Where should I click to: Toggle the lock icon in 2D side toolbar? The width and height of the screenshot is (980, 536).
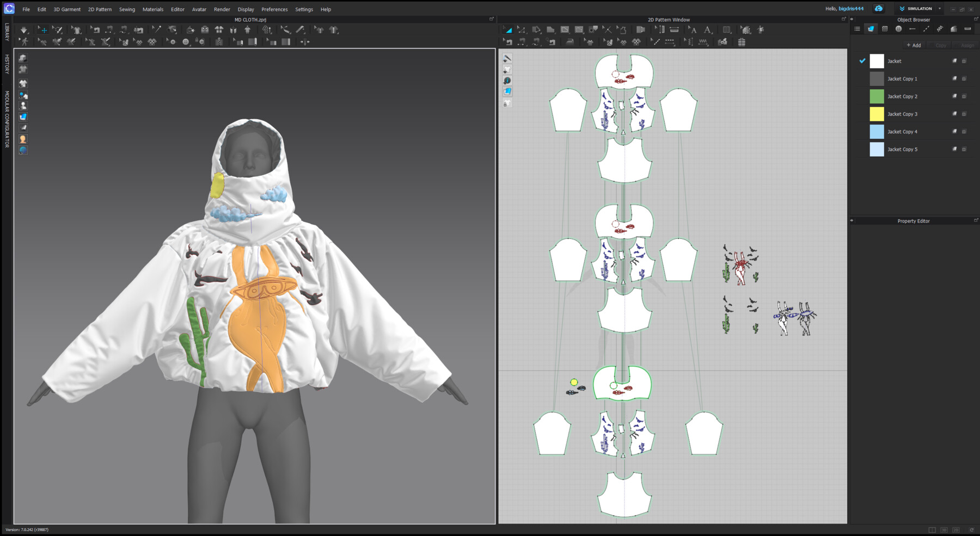pyautogui.click(x=507, y=103)
